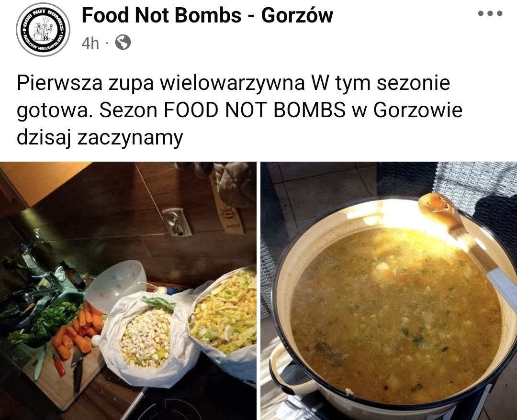Click the wall power outlet in photo
The image size is (517, 420).
[177, 222]
